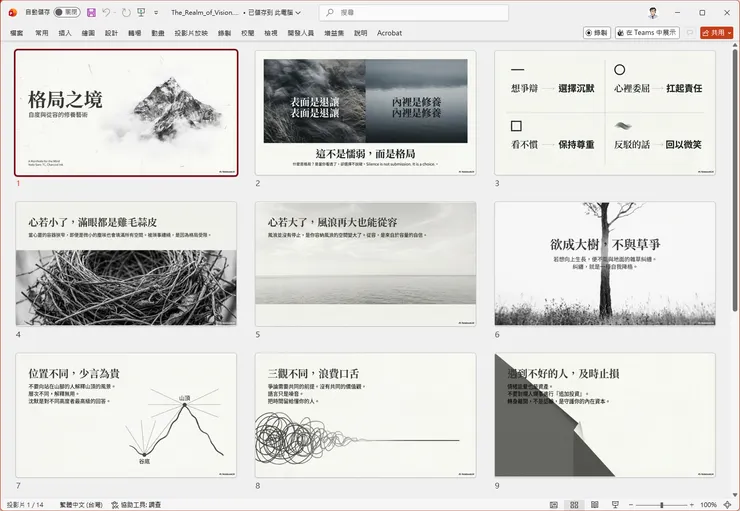Click the Slide Sorter view icon
The height and width of the screenshot is (511, 740).
coord(574,504)
